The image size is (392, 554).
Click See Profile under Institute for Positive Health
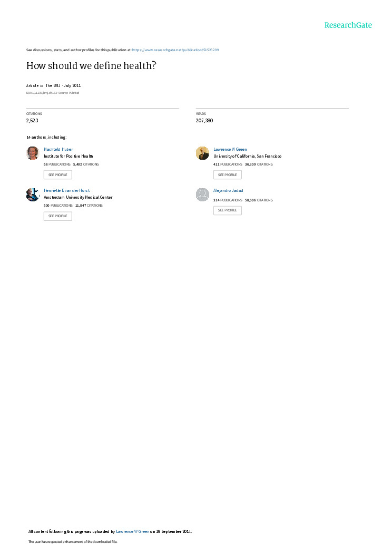(x=58, y=175)
